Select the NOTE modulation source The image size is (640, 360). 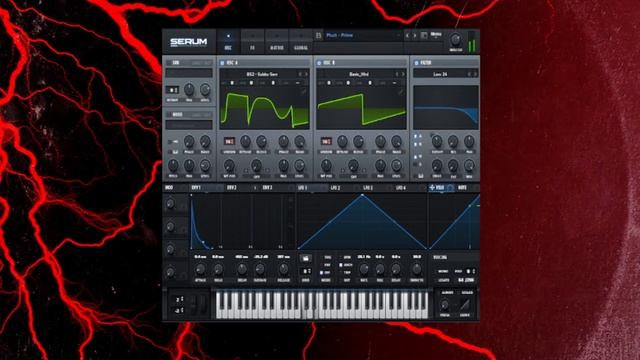[x=462, y=188]
